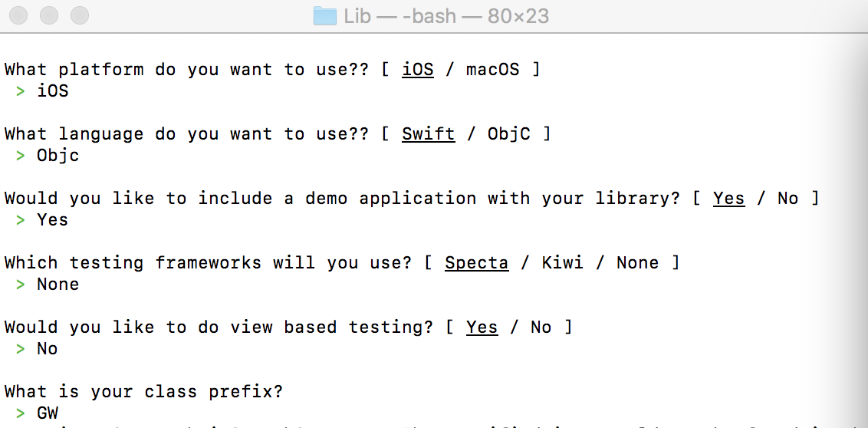The width and height of the screenshot is (868, 428).
Task: Click the typed Yes answer for demo application
Action: point(52,220)
